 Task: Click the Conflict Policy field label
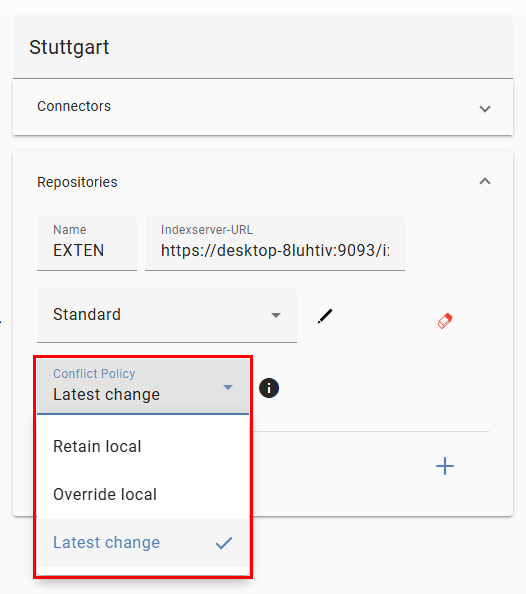coord(94,374)
